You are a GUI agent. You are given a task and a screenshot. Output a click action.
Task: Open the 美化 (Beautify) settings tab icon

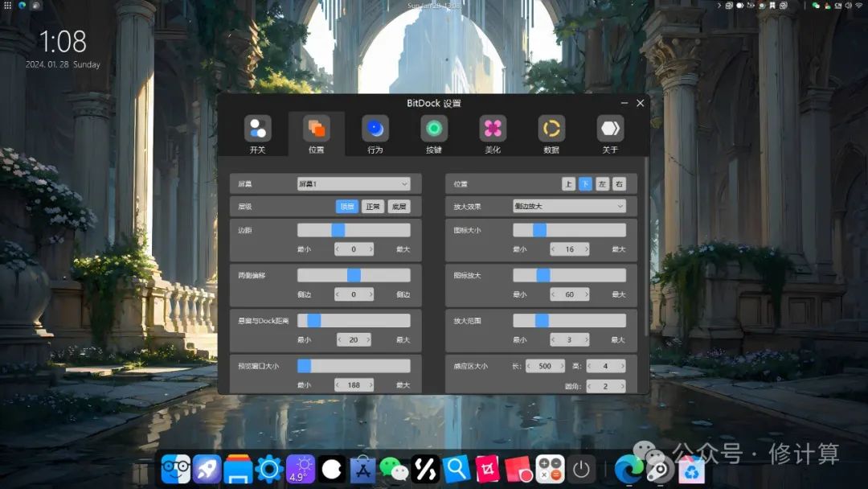(492, 128)
